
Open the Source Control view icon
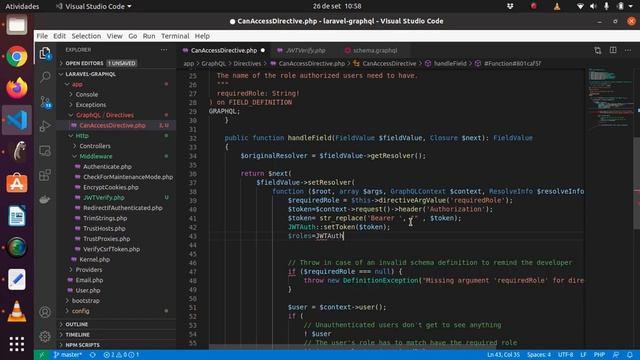(45, 102)
